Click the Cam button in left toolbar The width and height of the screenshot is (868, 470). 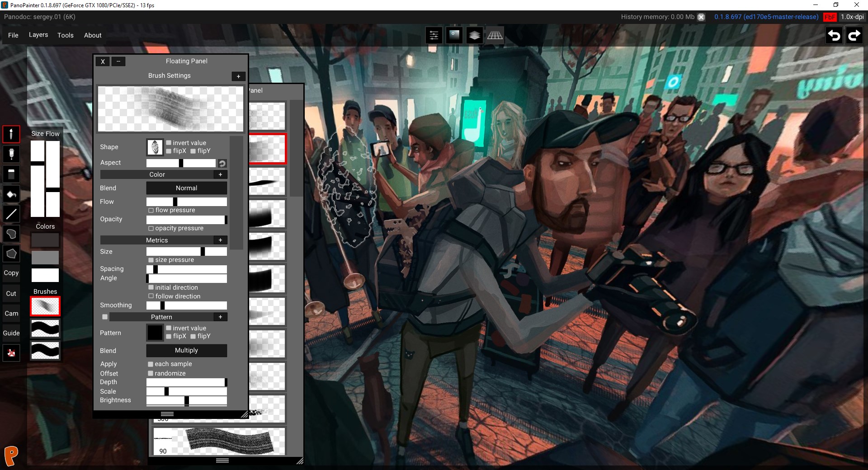11,313
